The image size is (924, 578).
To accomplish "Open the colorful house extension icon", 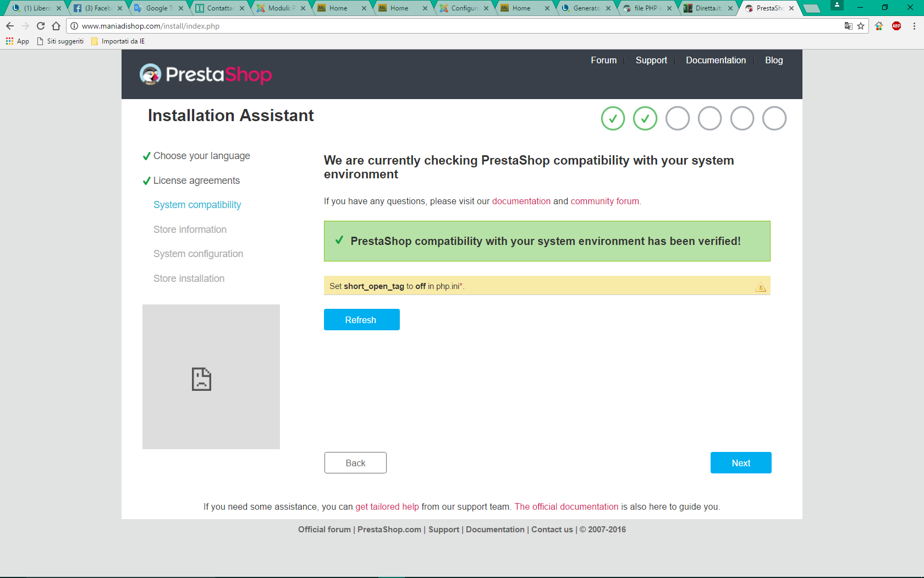I will pos(879,26).
